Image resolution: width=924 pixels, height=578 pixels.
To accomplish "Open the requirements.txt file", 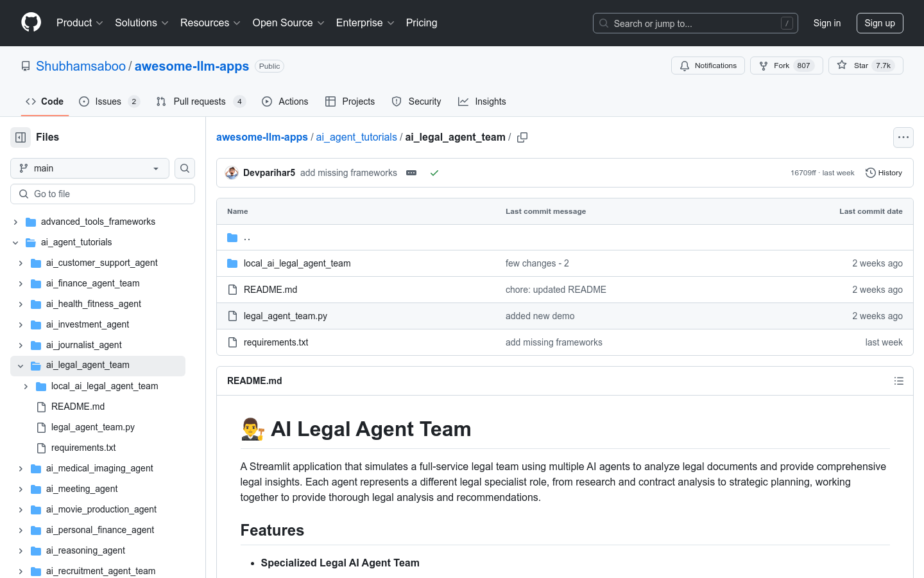I will pos(276,342).
